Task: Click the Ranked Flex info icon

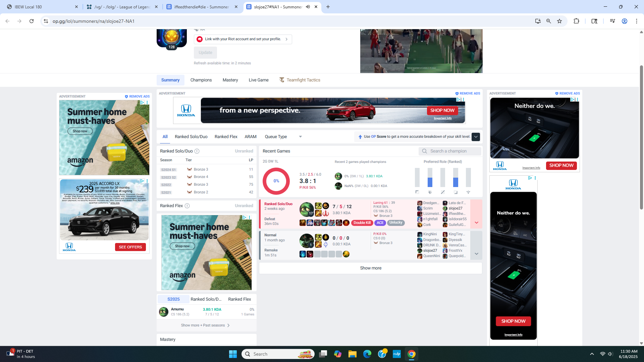Action: (187, 206)
